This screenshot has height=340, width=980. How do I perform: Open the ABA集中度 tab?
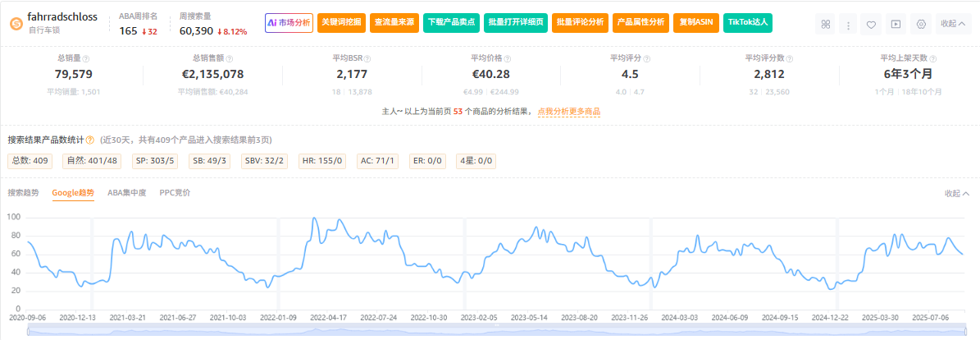(x=127, y=193)
